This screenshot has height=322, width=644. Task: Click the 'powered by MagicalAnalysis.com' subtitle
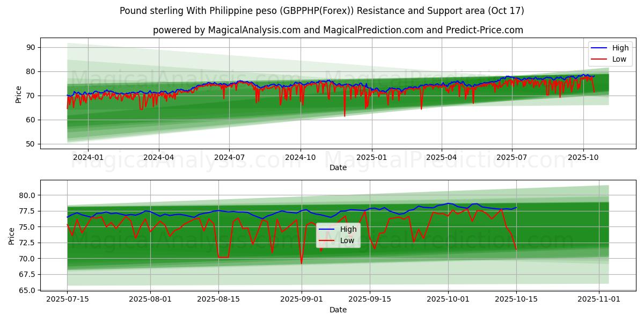(338, 30)
